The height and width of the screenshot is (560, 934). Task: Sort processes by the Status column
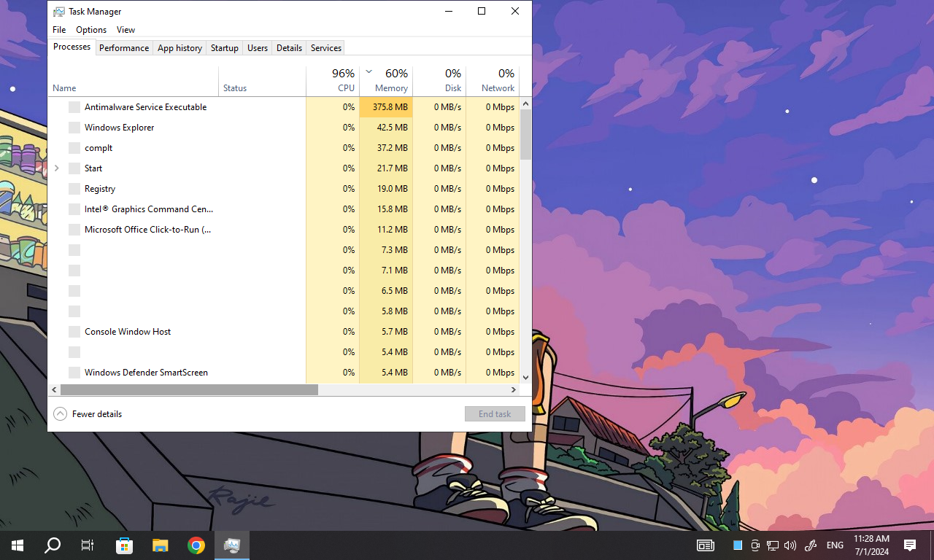(x=263, y=81)
